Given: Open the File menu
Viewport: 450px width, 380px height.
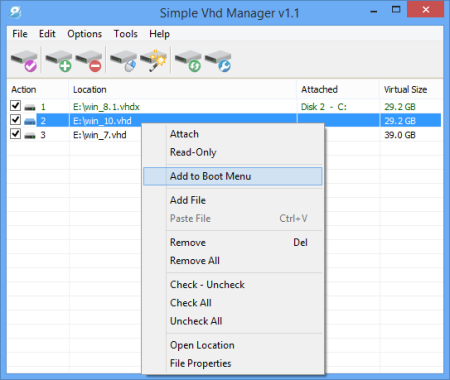Looking at the screenshot, I should coord(20,34).
